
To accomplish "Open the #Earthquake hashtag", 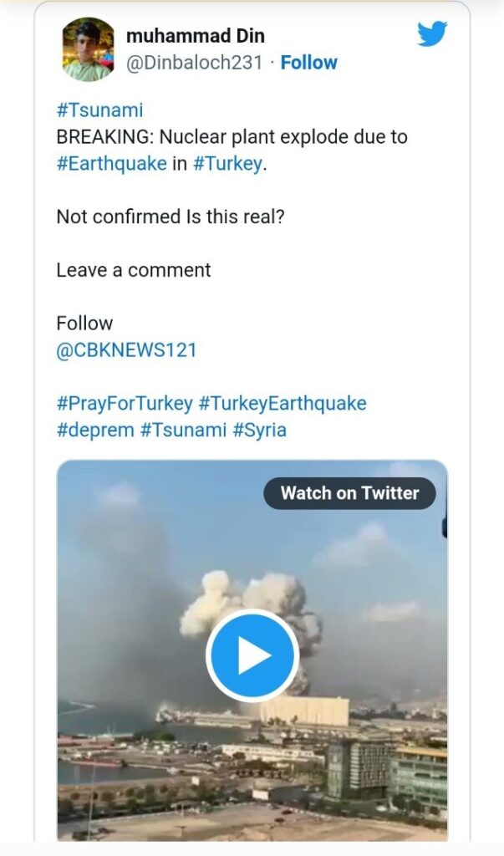I will 111,163.
